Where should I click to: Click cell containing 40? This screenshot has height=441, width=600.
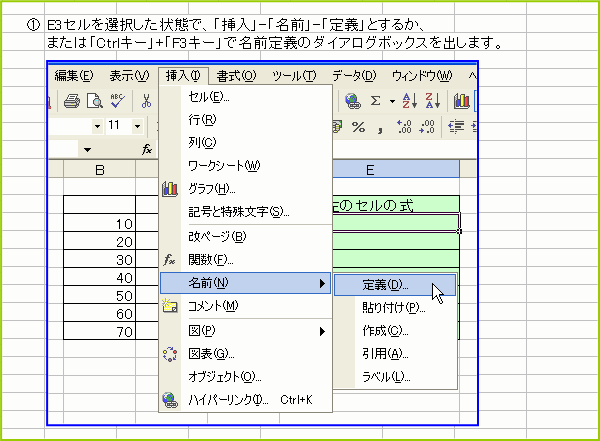99,277
